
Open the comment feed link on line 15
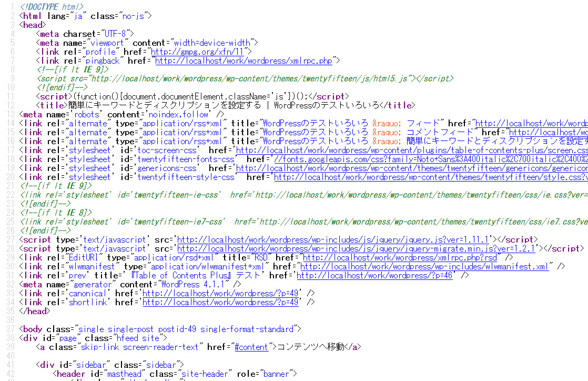point(548,132)
